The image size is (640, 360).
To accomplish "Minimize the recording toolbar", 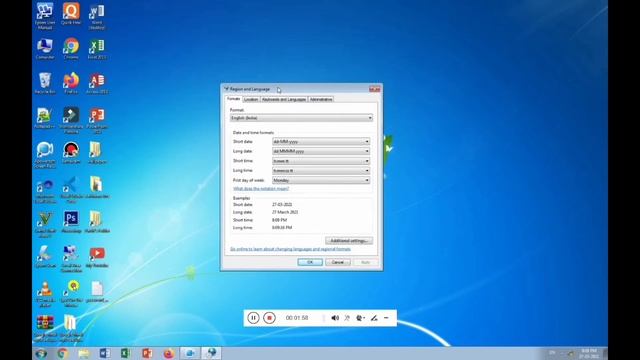I will (x=386, y=318).
